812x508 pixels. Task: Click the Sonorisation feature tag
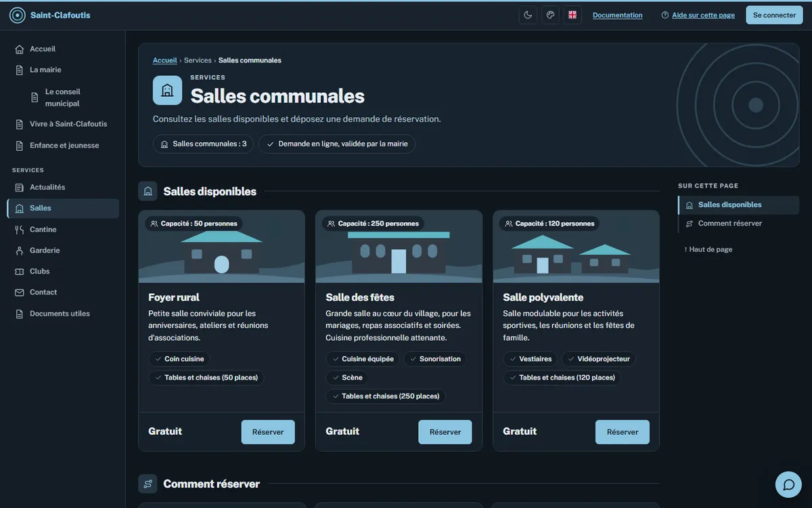(x=434, y=359)
